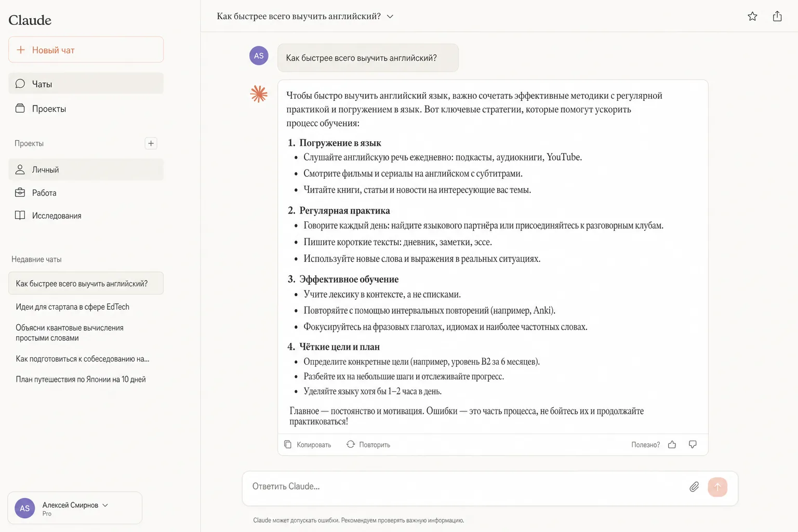Image resolution: width=798 pixels, height=532 pixels.
Task: Click the share icon in header
Action: [777, 16]
